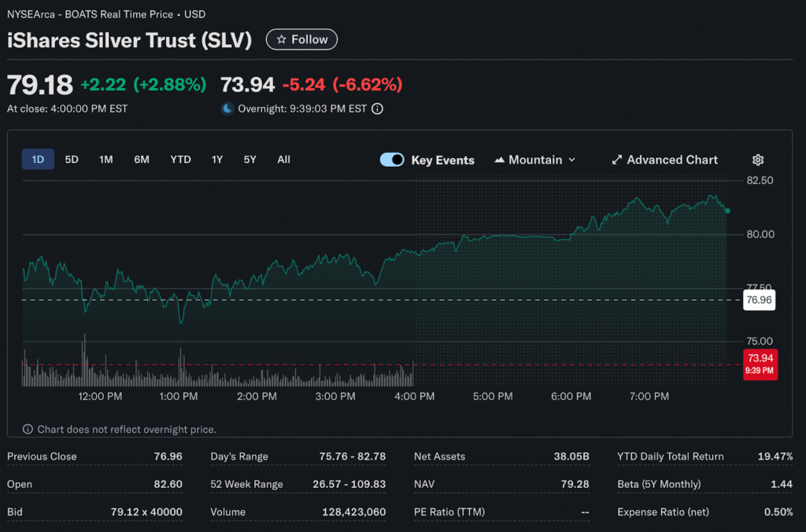The image size is (806, 532).
Task: Follow the iShares Silver Trust
Action: point(302,39)
